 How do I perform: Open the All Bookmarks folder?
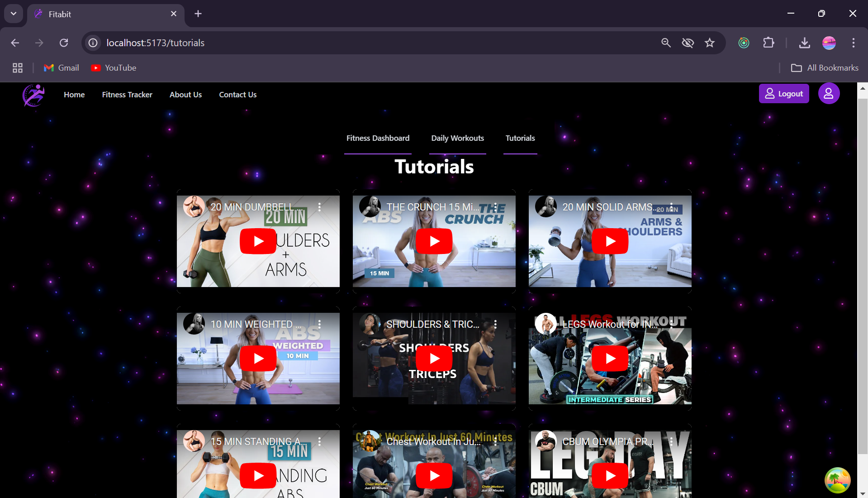tap(825, 68)
